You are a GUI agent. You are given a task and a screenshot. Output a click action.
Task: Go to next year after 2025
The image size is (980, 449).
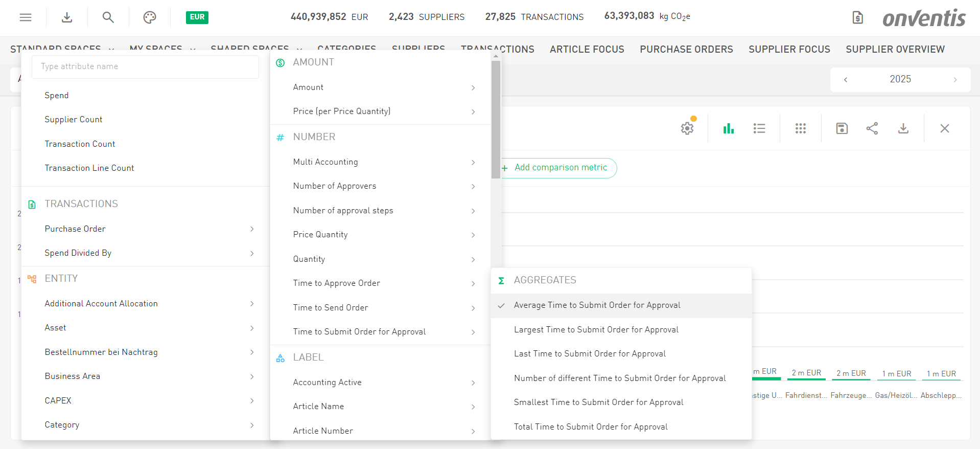[x=955, y=80]
